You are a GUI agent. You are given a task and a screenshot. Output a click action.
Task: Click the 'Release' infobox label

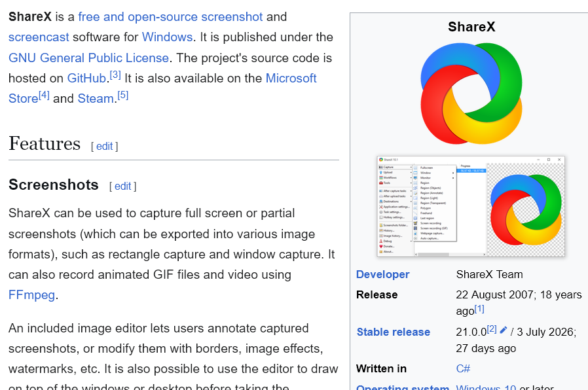click(x=377, y=294)
